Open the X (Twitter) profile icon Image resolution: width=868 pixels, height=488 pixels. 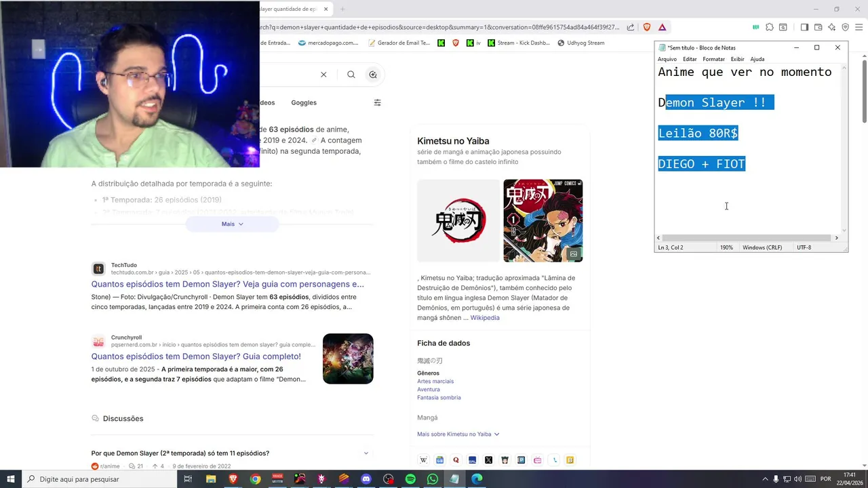[x=488, y=460]
